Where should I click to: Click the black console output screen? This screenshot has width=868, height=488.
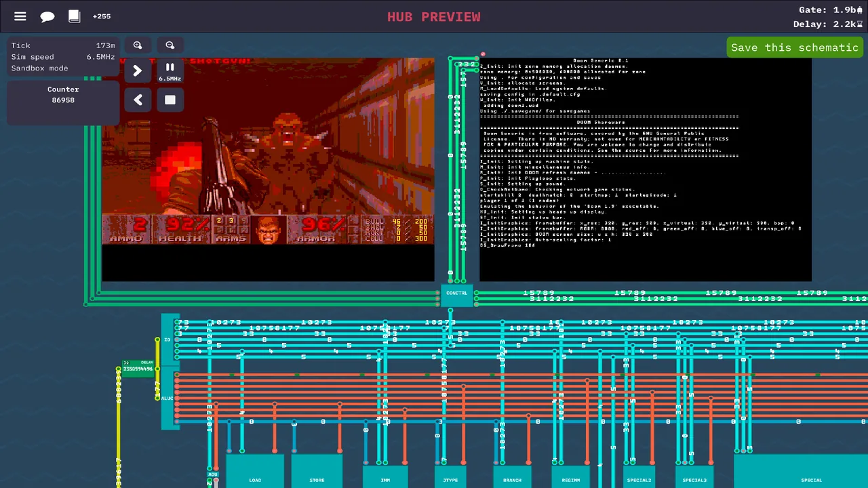point(646,169)
